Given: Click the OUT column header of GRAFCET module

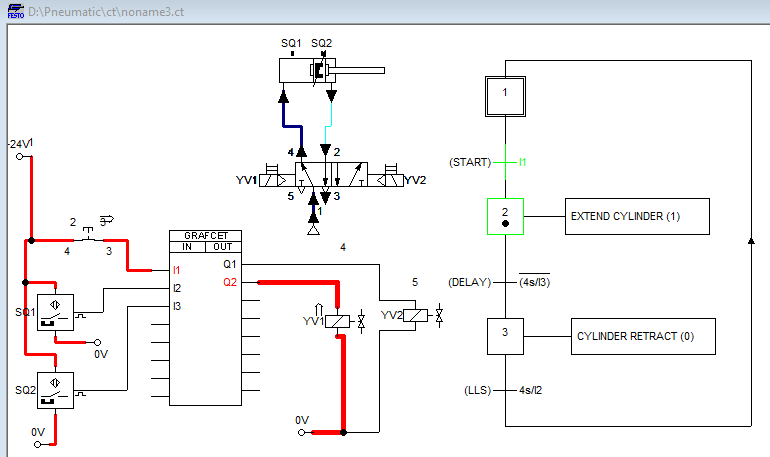Looking at the screenshot, I should [x=223, y=247].
